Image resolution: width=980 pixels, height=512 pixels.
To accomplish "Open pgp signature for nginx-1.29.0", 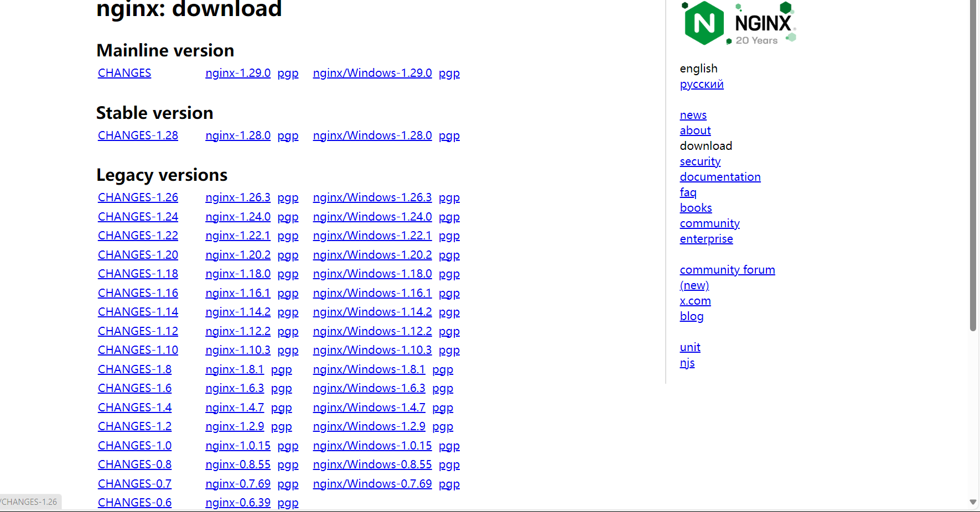I will tap(288, 74).
